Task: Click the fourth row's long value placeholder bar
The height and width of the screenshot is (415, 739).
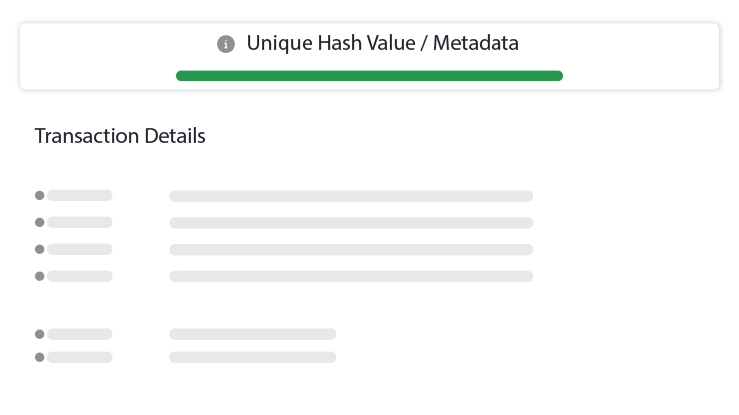Action: (x=351, y=276)
